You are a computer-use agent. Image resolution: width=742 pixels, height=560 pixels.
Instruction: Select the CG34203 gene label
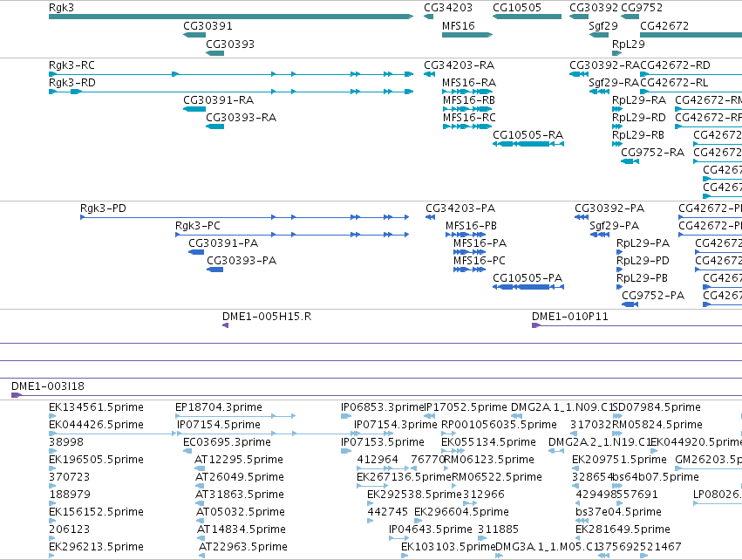click(447, 8)
